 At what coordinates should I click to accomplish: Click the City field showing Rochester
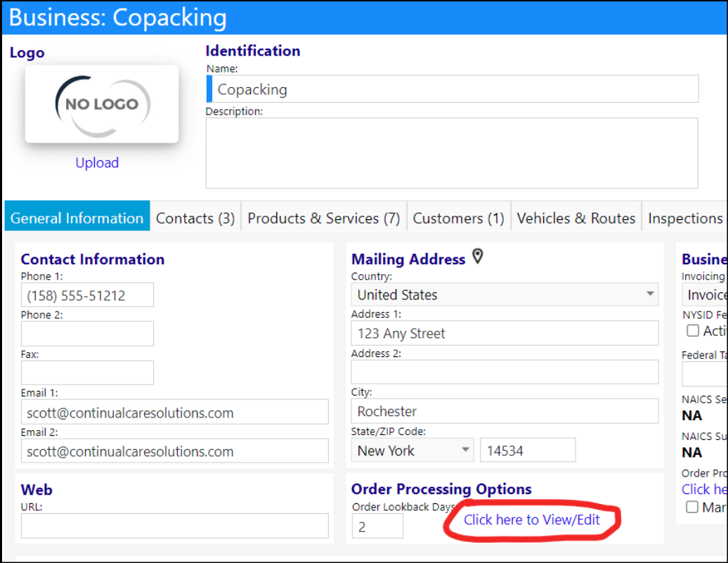click(505, 411)
